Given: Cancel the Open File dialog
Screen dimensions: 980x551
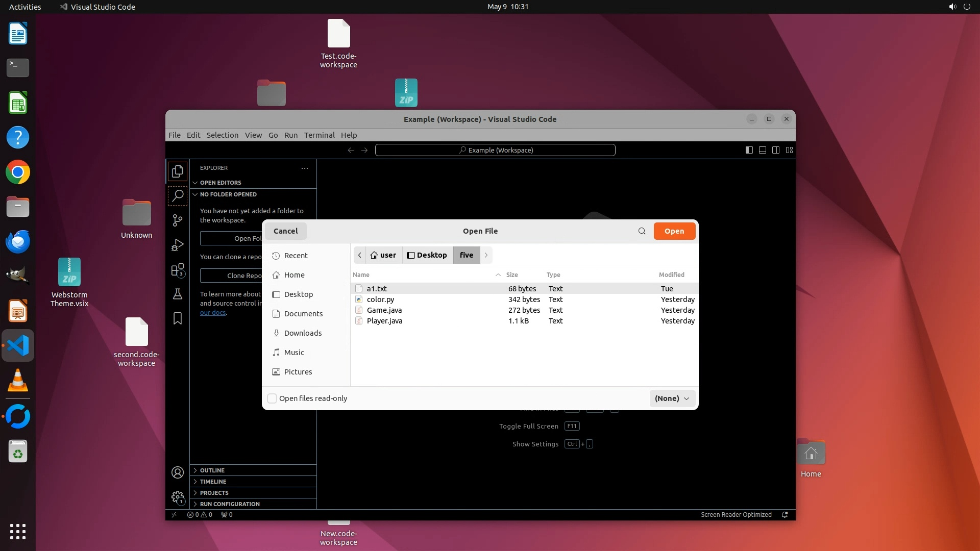Looking at the screenshot, I should click(285, 231).
